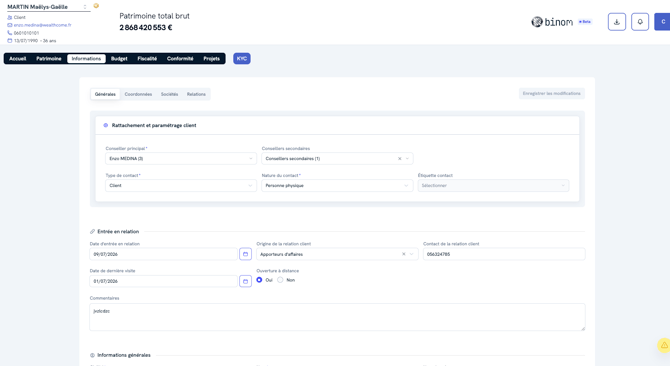Open the Relations sub-tab

click(x=196, y=94)
